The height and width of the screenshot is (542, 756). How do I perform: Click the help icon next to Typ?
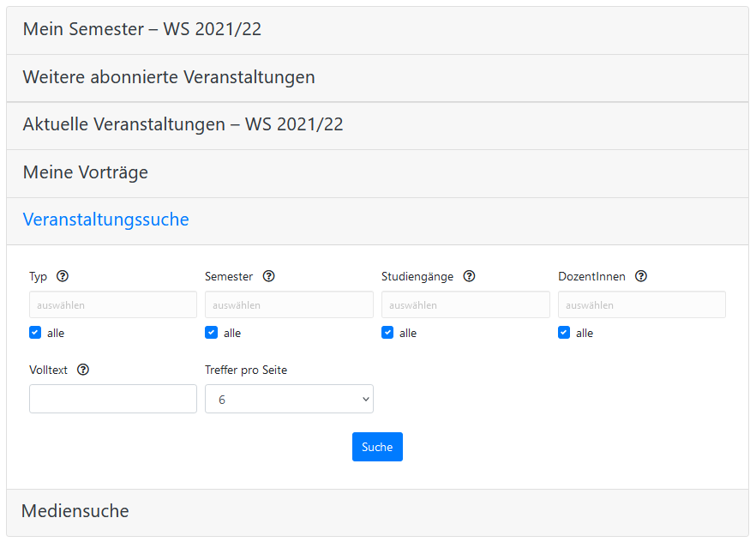(x=63, y=277)
